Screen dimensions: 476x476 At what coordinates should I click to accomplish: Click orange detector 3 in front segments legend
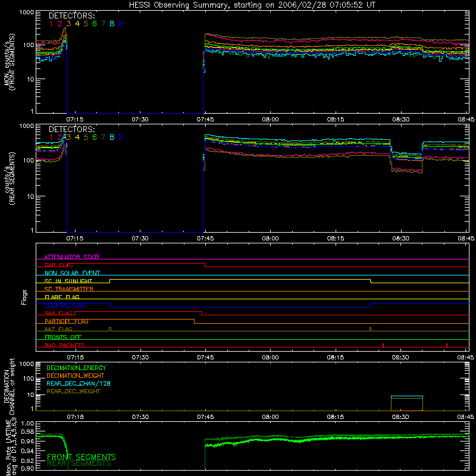point(68,24)
